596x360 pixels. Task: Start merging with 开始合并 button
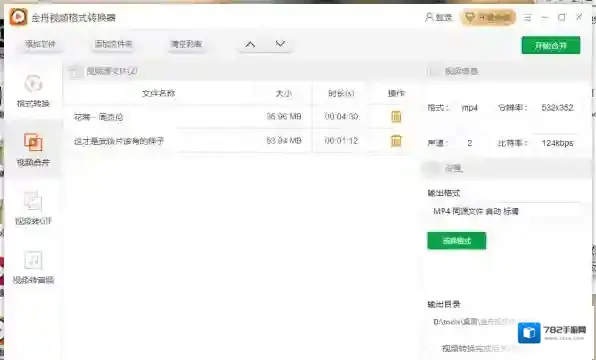[x=551, y=46]
